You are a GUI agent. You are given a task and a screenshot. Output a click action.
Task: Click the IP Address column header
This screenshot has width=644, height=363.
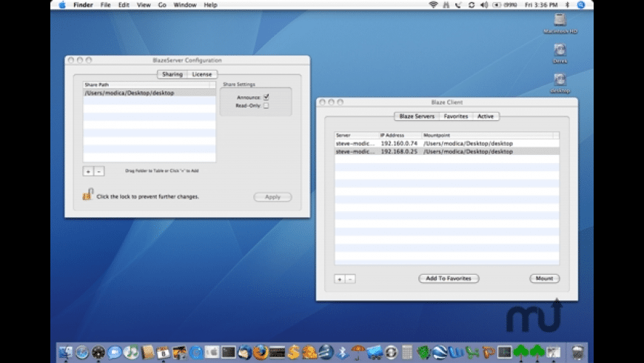(x=400, y=136)
